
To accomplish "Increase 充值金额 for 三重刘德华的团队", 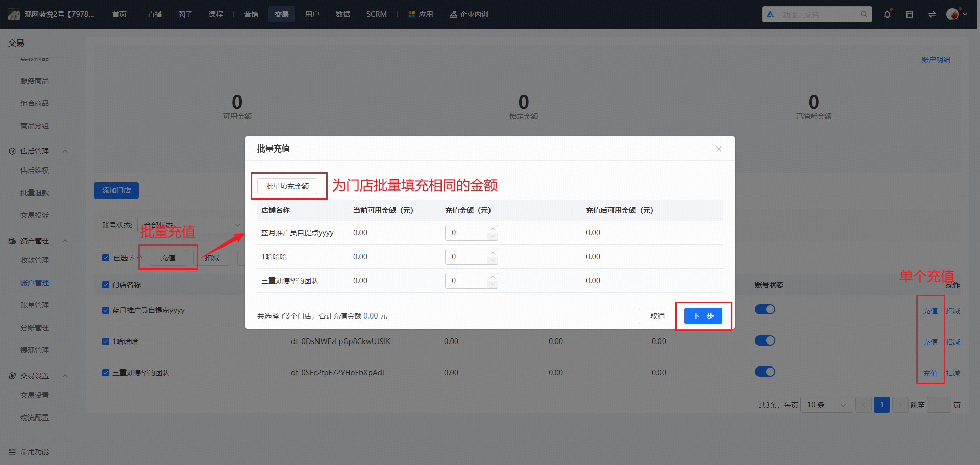I will point(493,277).
